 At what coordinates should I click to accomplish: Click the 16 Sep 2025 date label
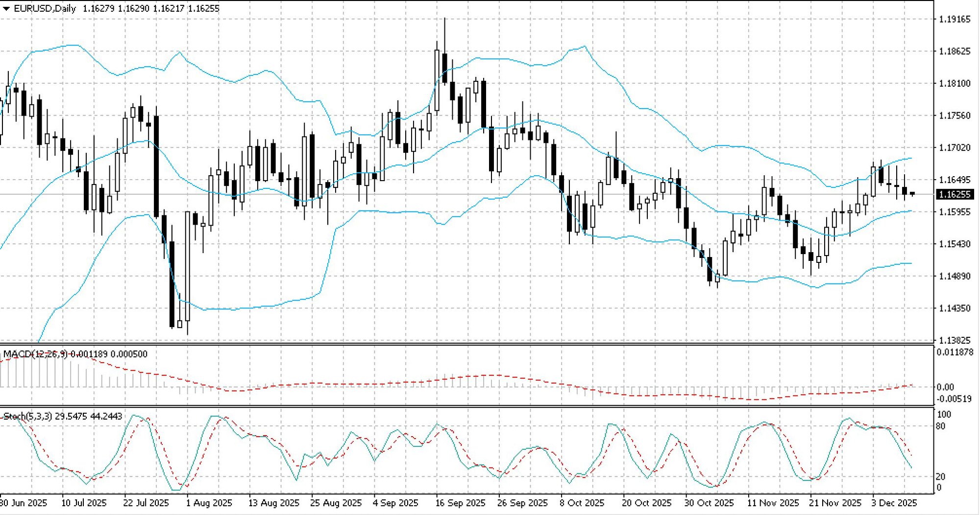460,503
